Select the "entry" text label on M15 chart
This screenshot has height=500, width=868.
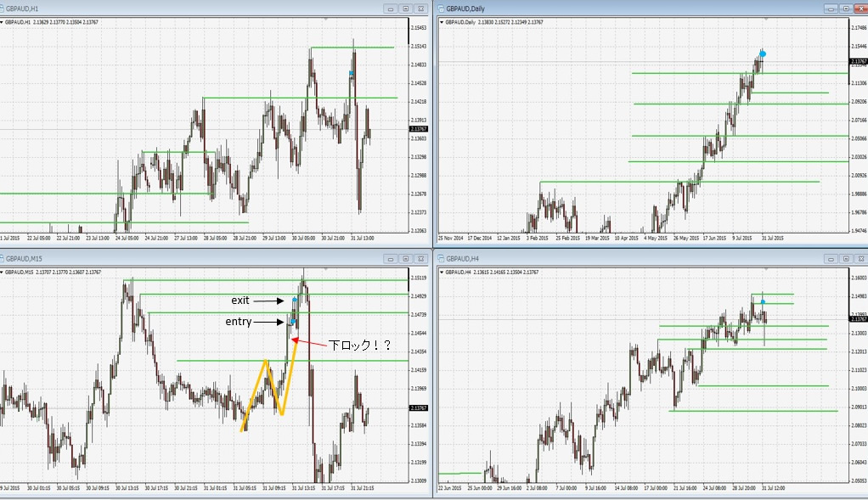pyautogui.click(x=238, y=322)
